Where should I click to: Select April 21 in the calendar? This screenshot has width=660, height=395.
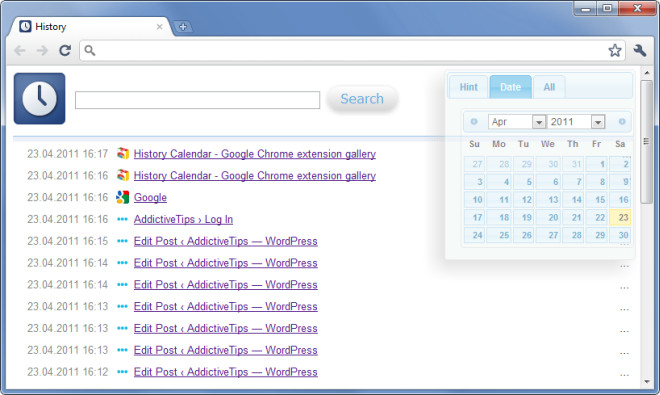(x=573, y=217)
